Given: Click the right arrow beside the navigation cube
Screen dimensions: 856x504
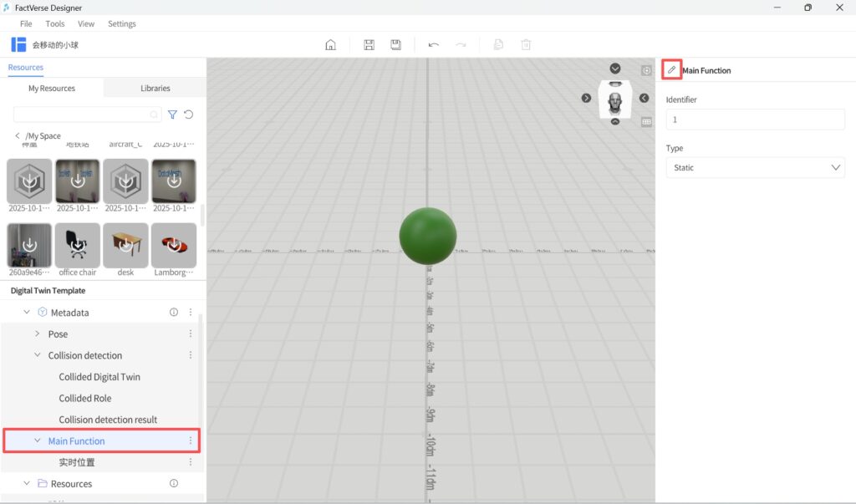Looking at the screenshot, I should [587, 98].
